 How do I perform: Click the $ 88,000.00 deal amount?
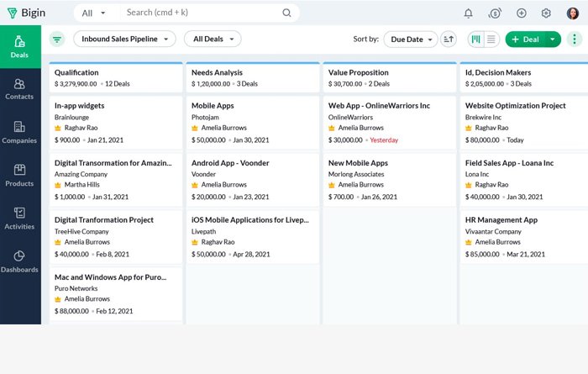71,311
